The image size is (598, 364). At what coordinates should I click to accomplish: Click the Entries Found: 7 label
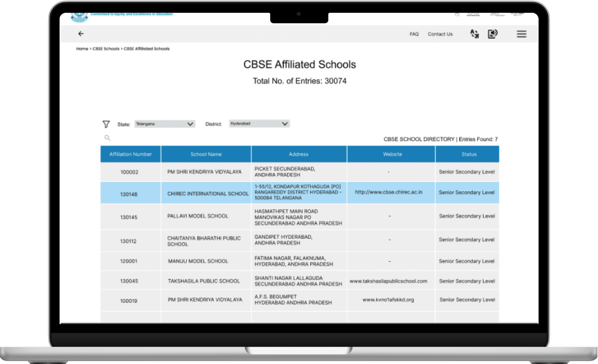478,139
